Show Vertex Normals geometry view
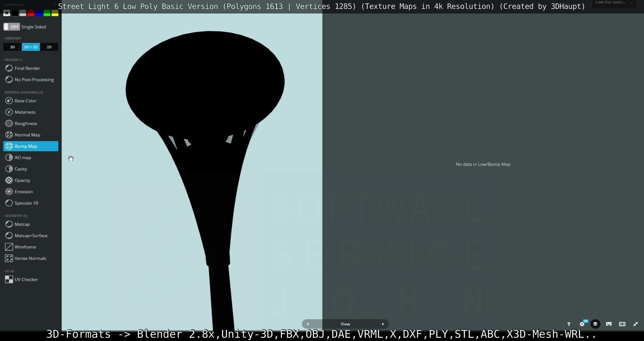 30,258
